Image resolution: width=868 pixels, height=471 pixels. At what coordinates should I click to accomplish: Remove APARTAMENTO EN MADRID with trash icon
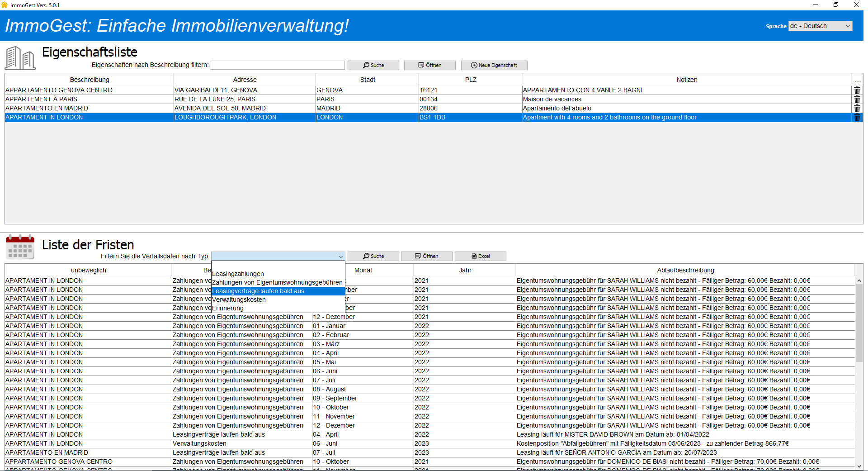[x=857, y=108]
